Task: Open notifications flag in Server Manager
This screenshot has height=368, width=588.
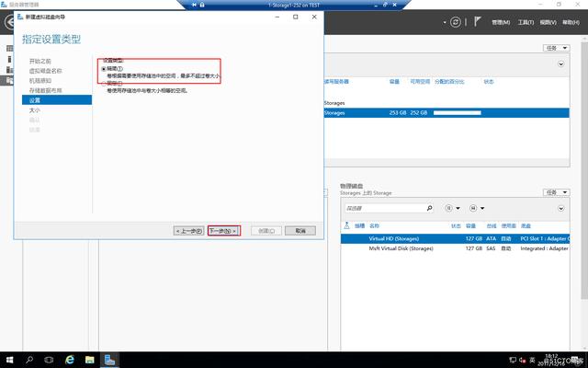Action: [x=477, y=22]
